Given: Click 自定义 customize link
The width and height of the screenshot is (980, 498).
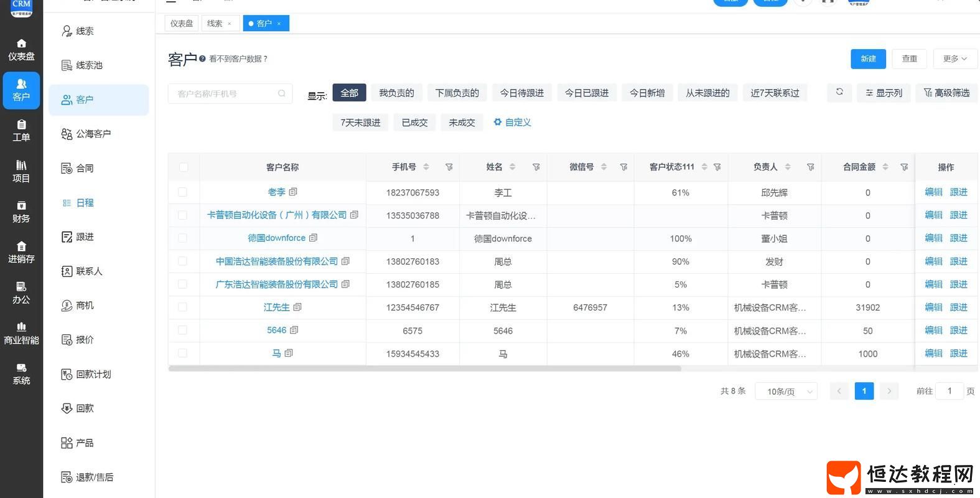Looking at the screenshot, I should (x=512, y=123).
